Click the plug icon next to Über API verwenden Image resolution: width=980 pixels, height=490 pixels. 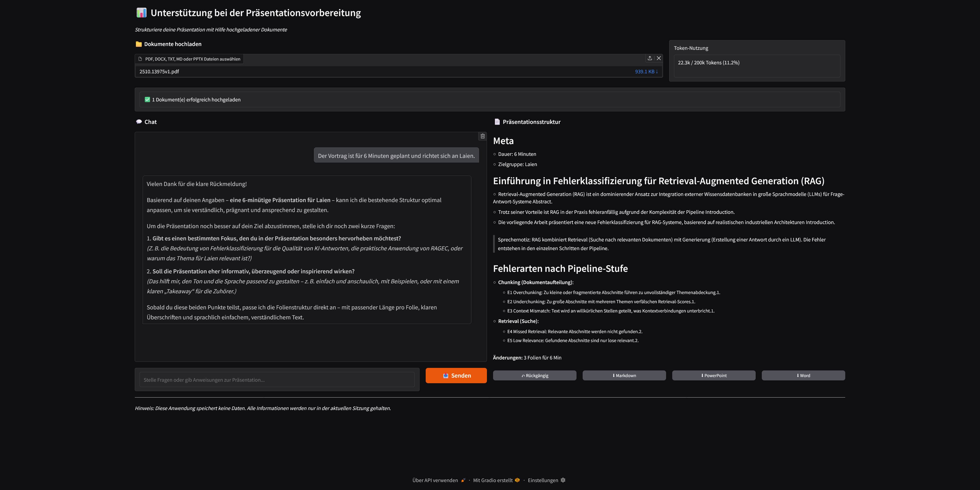pos(463,480)
